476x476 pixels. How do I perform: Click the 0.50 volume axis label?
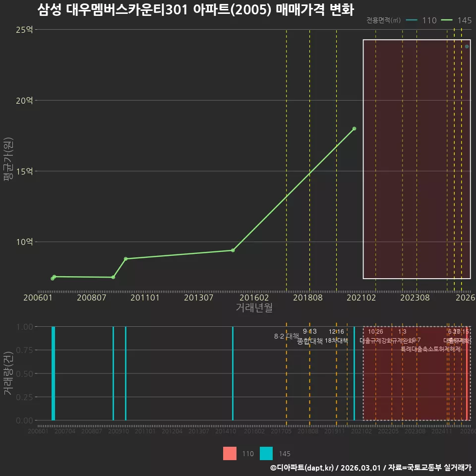(x=24, y=374)
